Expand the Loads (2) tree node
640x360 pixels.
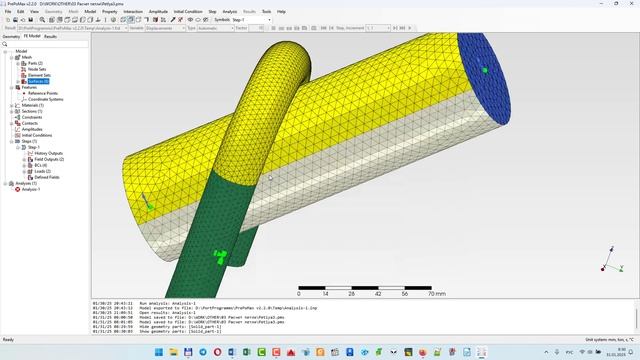[x=24, y=171]
